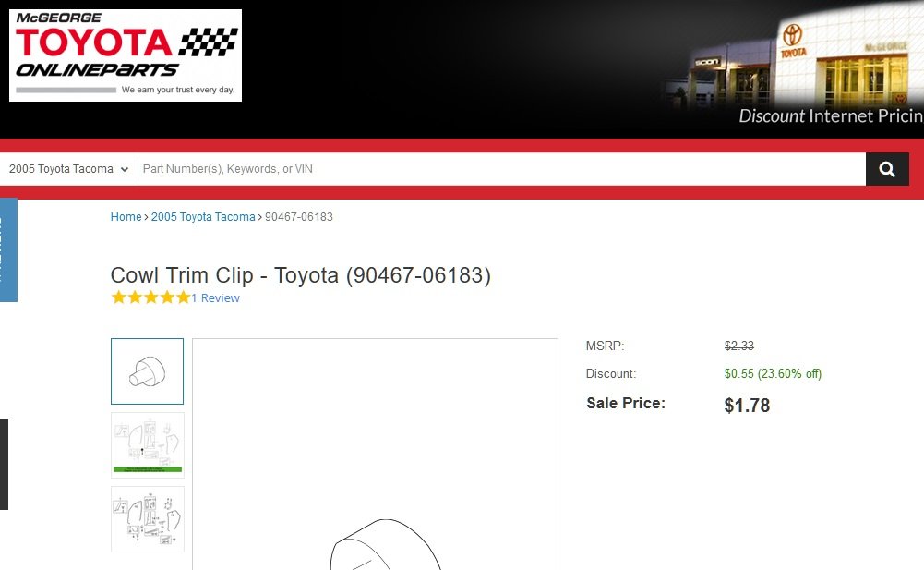Click the Discount Internet Pricing banner text

[x=831, y=115]
